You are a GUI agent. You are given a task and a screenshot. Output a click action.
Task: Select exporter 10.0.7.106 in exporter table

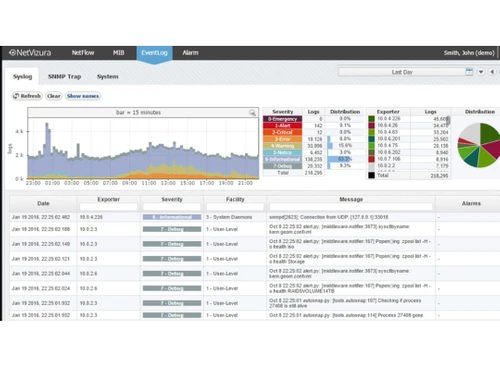click(389, 159)
